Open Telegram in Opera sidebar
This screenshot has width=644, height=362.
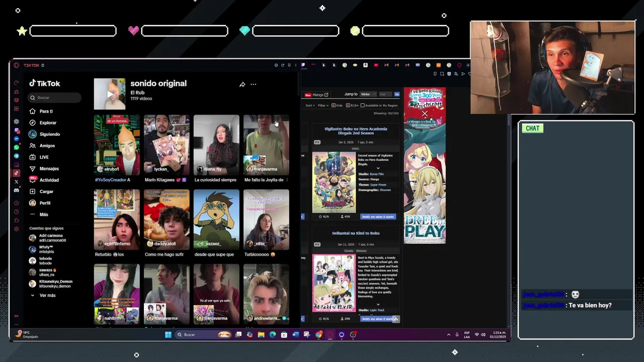(x=17, y=156)
